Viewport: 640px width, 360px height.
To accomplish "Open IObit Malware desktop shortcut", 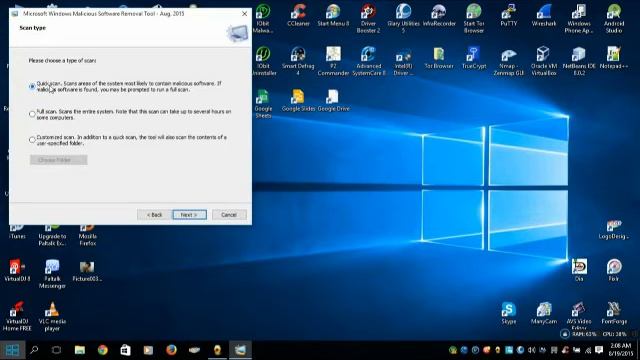I will tap(263, 19).
